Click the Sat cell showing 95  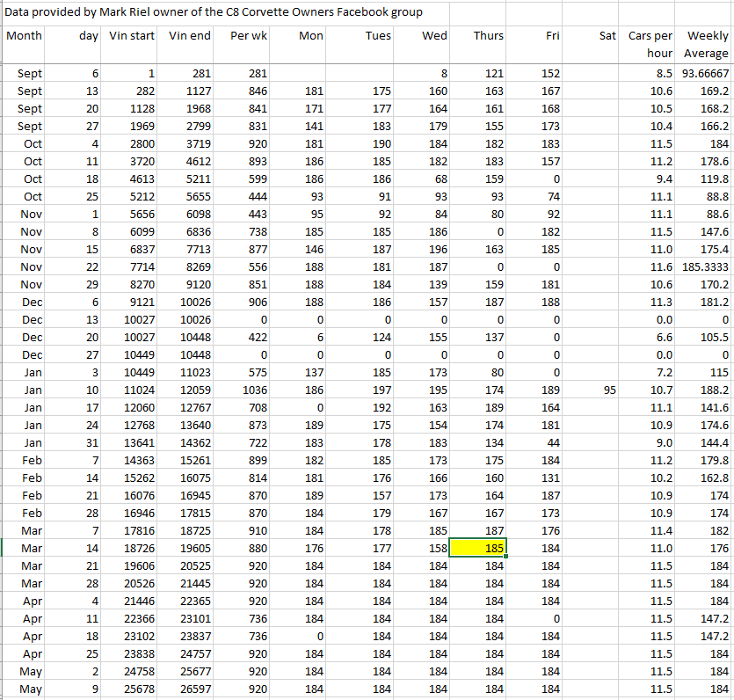pos(591,390)
